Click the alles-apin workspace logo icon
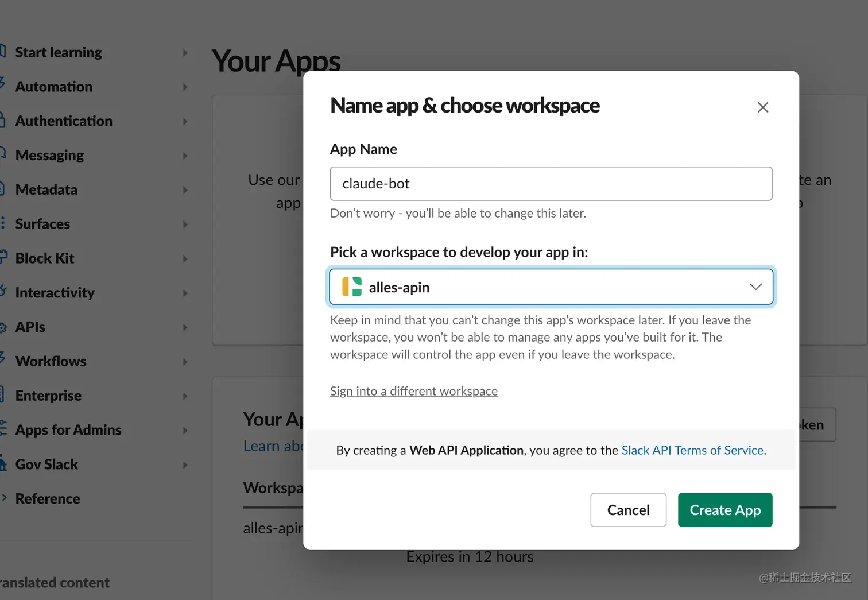This screenshot has height=600, width=868. [352, 287]
